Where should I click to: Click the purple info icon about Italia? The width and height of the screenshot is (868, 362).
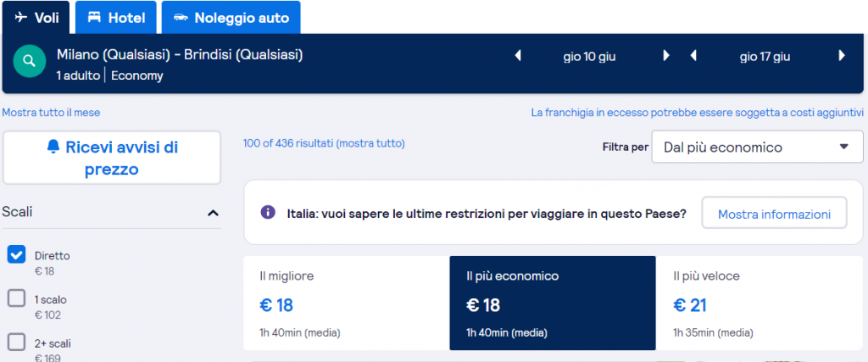click(268, 212)
